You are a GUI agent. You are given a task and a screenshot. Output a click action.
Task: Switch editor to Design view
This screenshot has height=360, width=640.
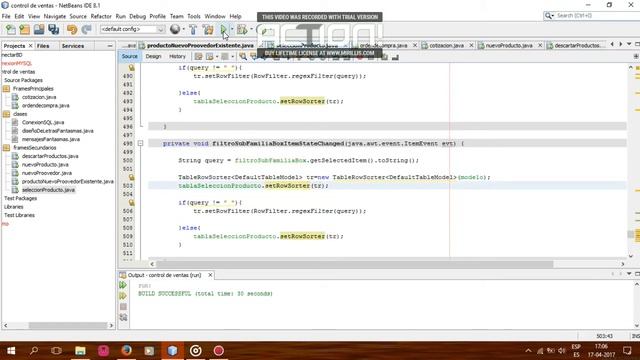click(153, 56)
